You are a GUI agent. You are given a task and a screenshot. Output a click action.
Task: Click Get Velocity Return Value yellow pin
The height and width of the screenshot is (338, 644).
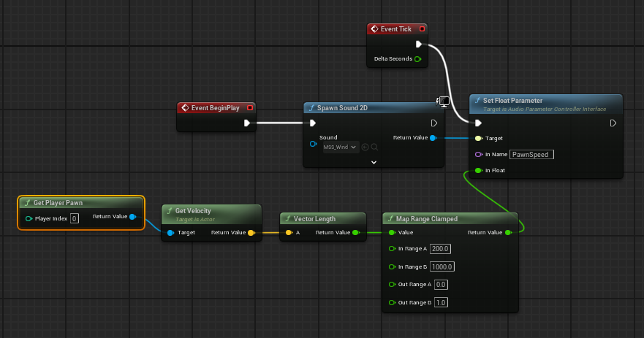pos(251,233)
